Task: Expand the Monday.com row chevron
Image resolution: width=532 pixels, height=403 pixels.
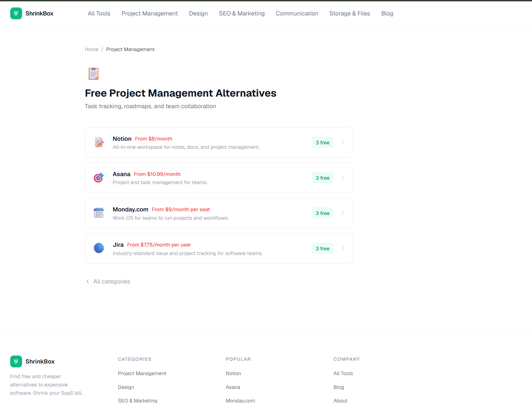Action: (x=343, y=213)
